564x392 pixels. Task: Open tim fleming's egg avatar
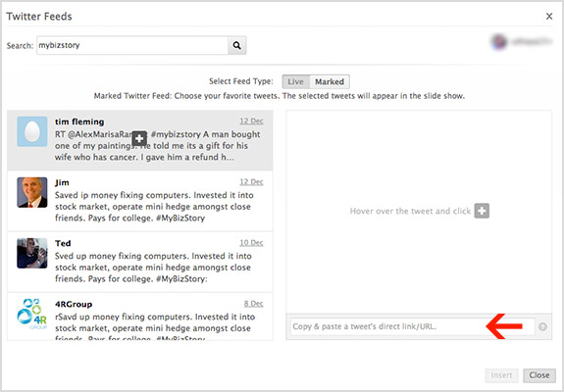[x=32, y=131]
